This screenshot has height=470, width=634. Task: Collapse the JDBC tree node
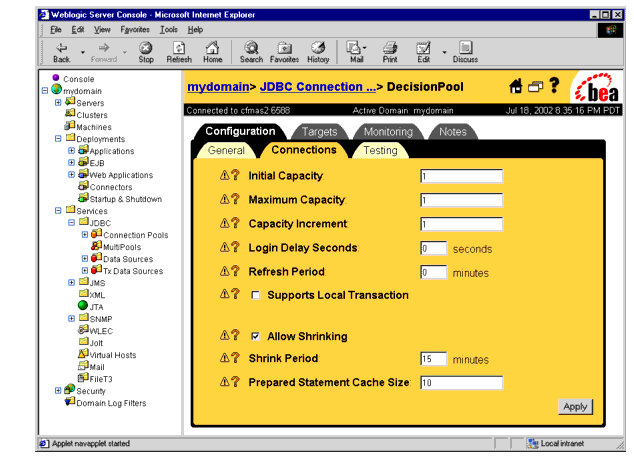pos(72,222)
